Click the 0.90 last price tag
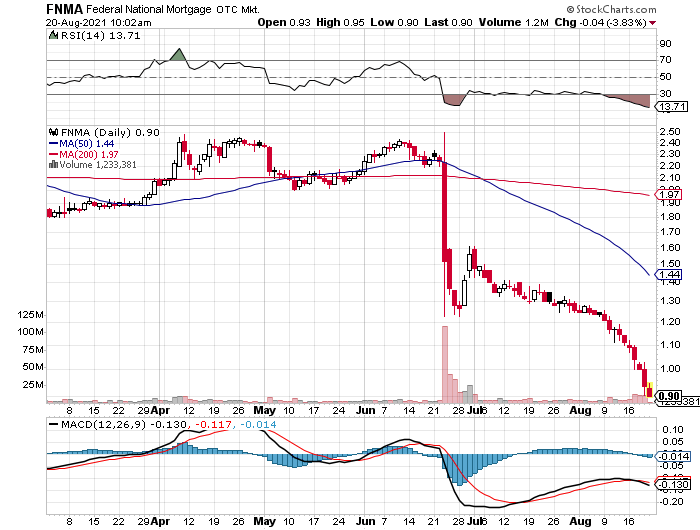 (x=668, y=396)
